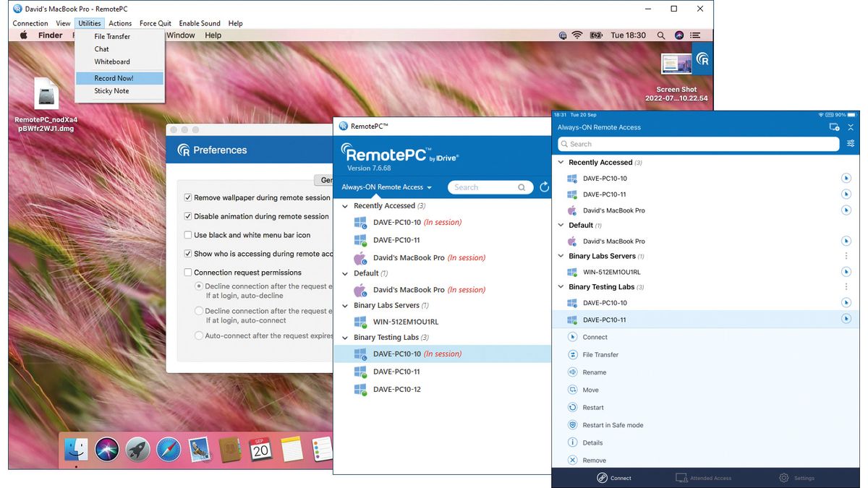Click the connect arrow next to David's MacBook Pro

click(x=846, y=210)
